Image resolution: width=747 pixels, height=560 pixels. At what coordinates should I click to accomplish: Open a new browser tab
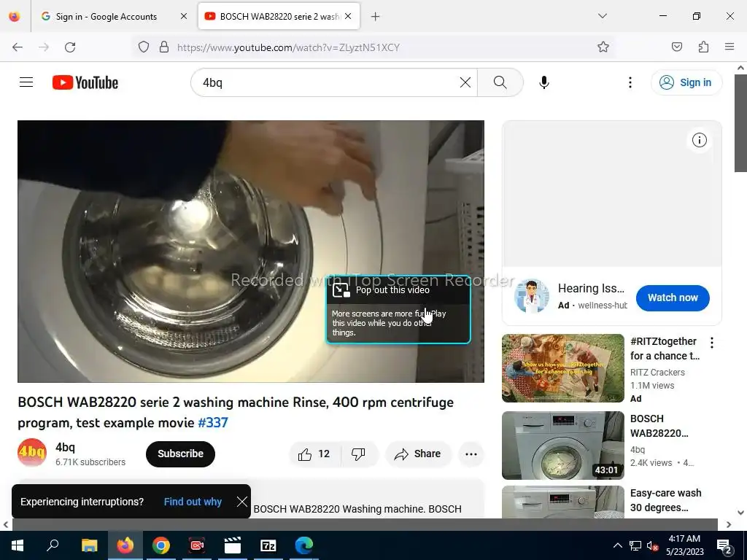pos(376,17)
